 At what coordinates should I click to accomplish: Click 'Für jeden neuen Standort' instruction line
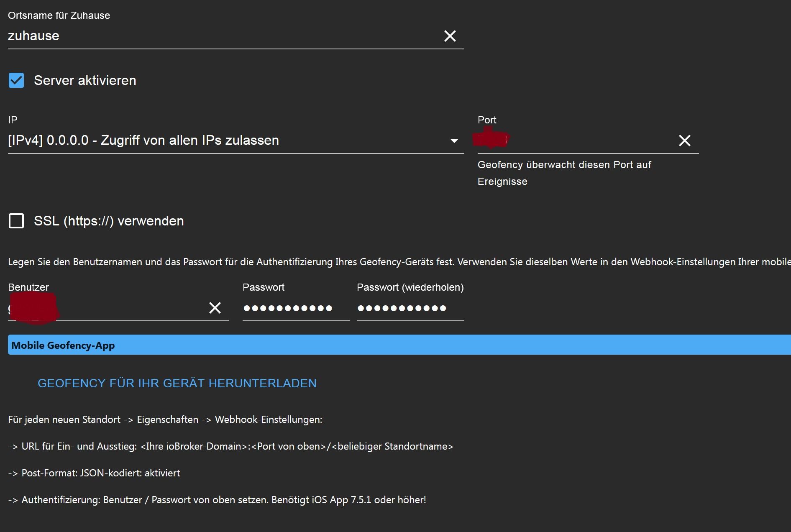tap(165, 419)
